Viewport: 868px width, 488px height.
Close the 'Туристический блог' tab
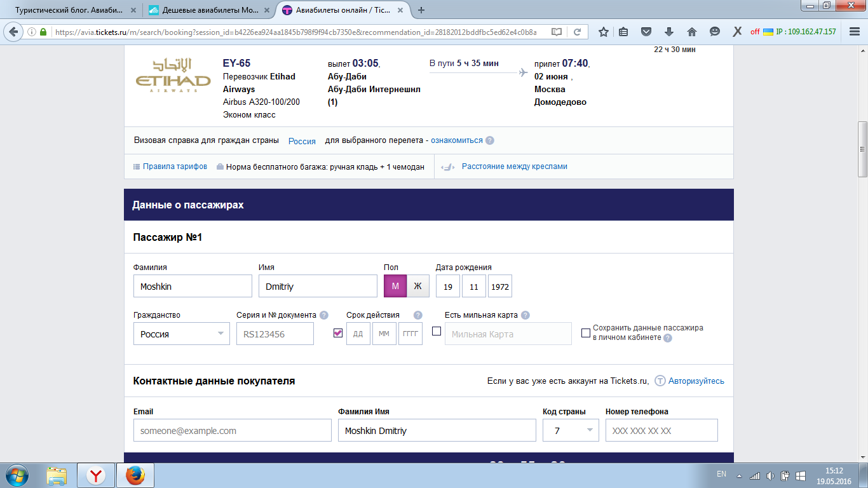click(133, 10)
